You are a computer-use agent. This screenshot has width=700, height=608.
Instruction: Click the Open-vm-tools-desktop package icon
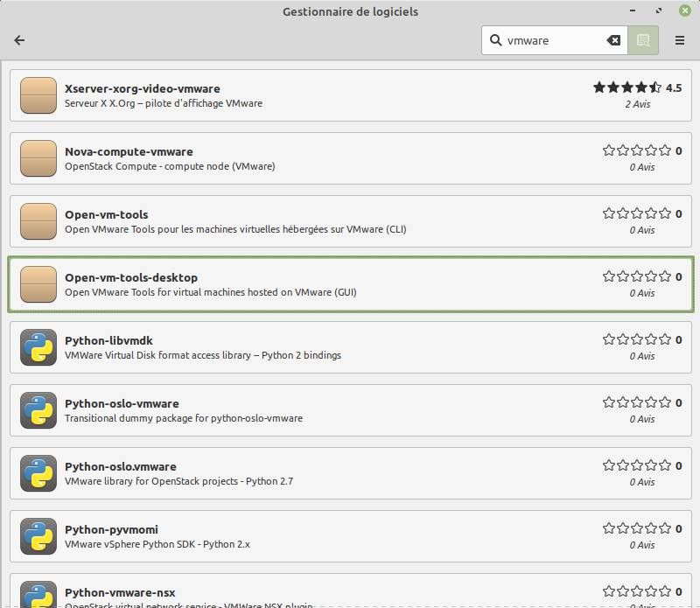pyautogui.click(x=38, y=284)
